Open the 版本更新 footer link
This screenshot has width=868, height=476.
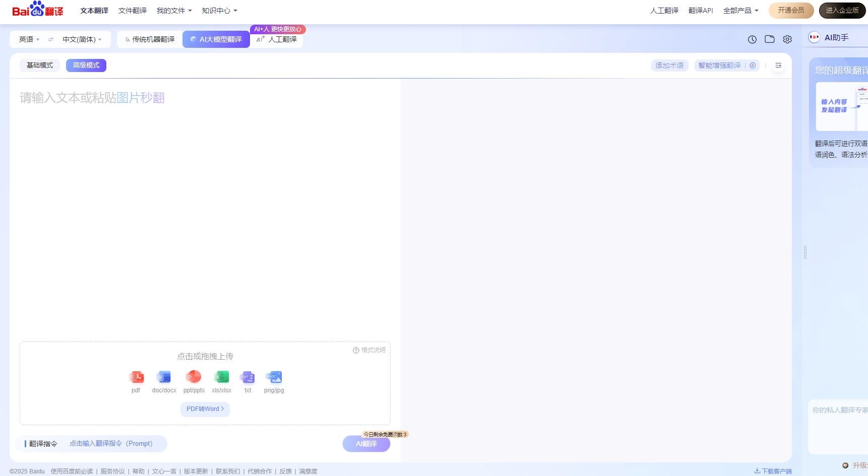[x=196, y=471]
